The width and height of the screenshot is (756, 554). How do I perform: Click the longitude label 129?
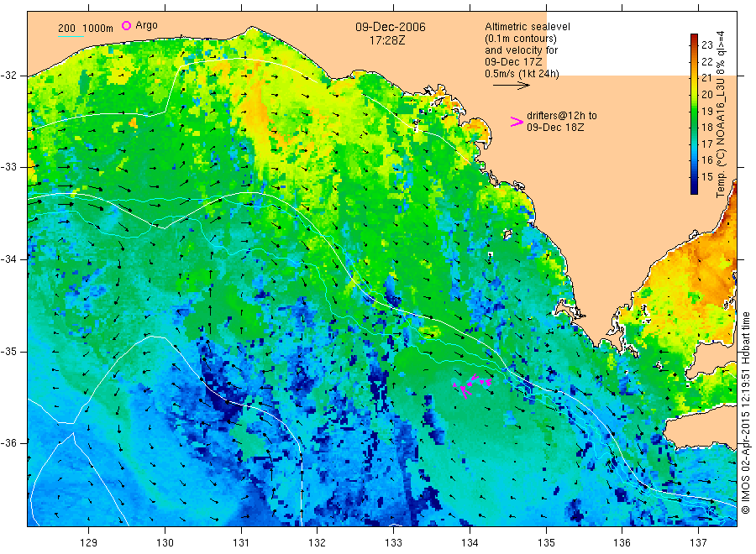pyautogui.click(x=89, y=543)
